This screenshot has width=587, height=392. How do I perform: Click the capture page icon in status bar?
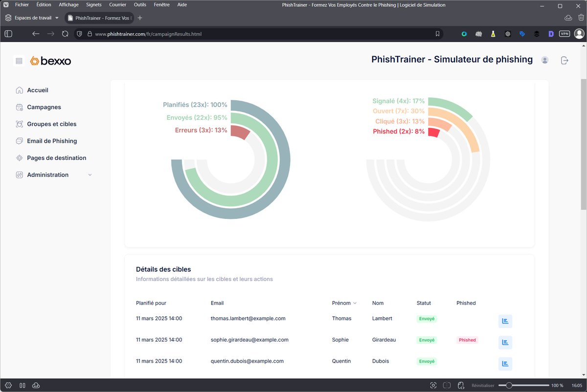pyautogui.click(x=433, y=385)
